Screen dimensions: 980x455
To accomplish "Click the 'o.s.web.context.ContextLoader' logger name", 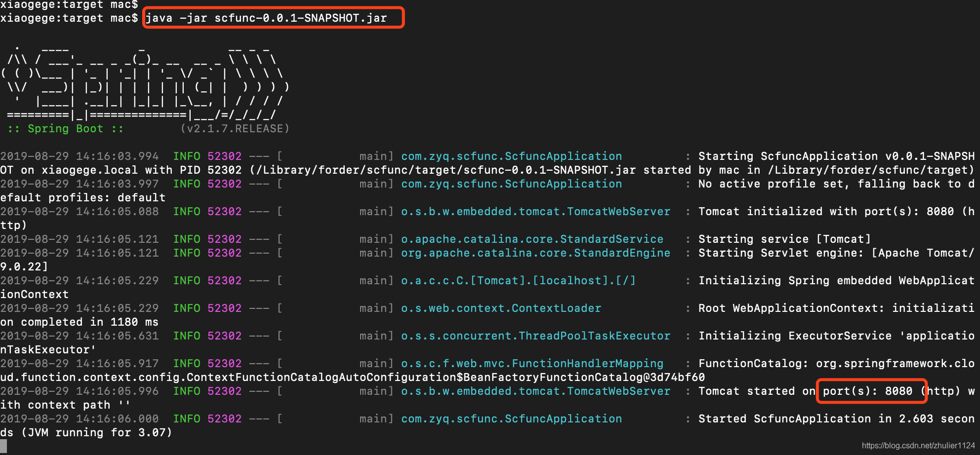I will pos(501,308).
